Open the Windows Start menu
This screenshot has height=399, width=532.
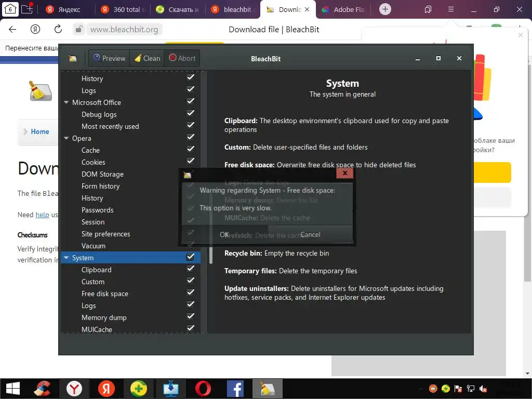pyautogui.click(x=12, y=389)
